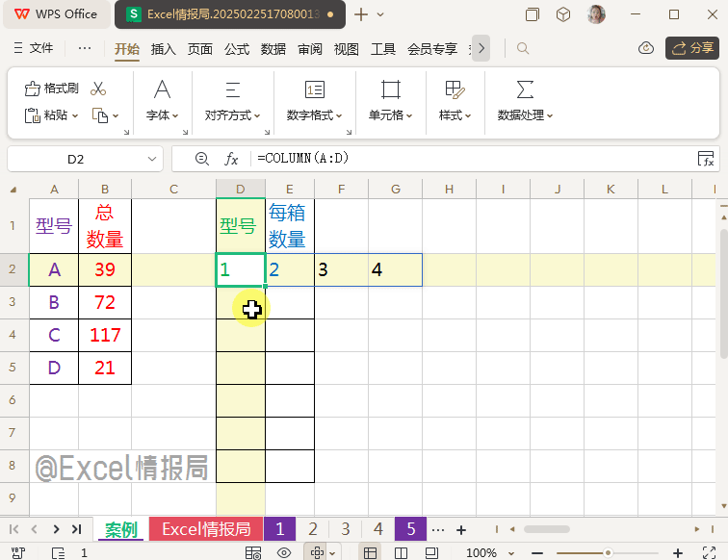Open the Sum (数据处理) sigma icon
The height and width of the screenshot is (560, 728).
point(525,89)
